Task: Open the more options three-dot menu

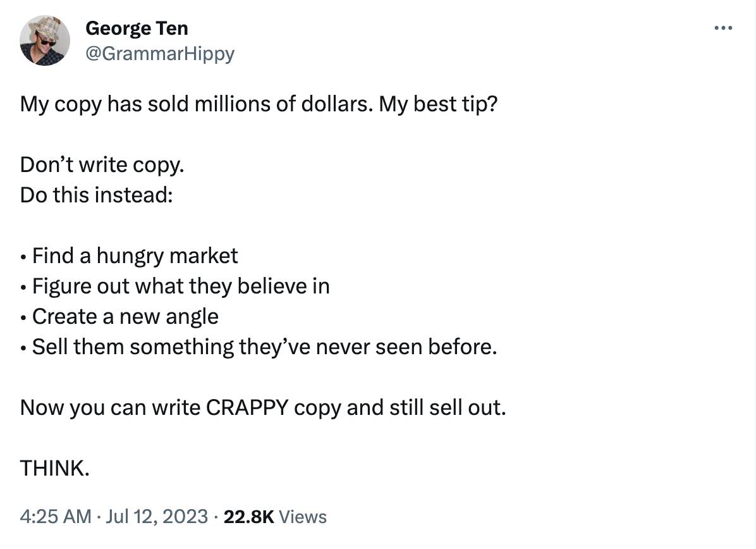Action: point(722,28)
